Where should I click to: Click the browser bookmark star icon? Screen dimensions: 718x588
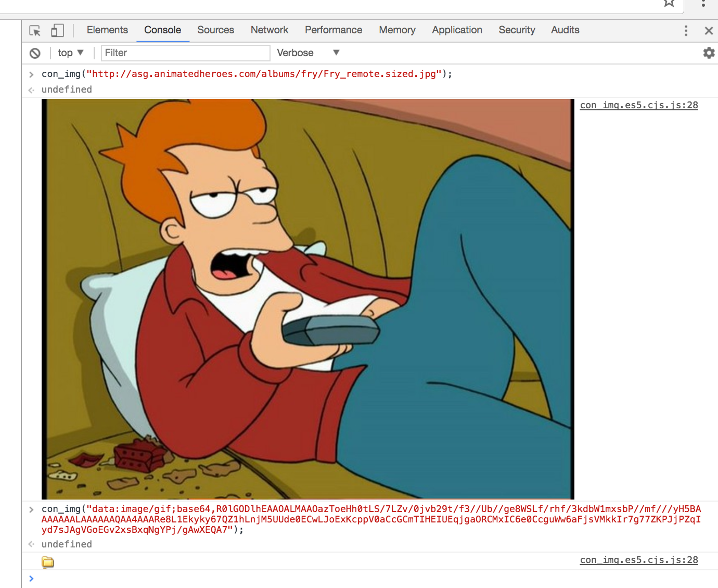[669, 3]
